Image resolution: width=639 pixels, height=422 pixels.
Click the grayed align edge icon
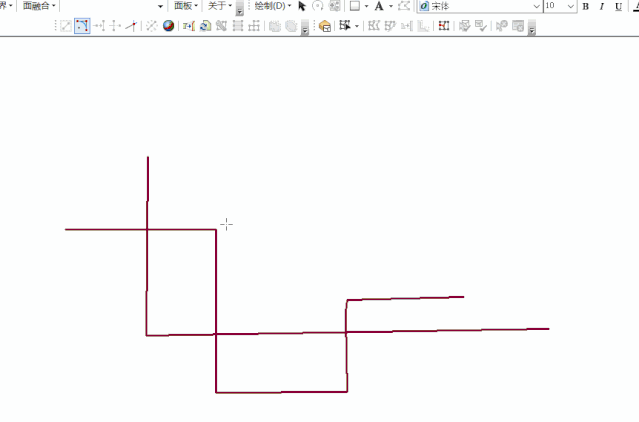(x=406, y=26)
